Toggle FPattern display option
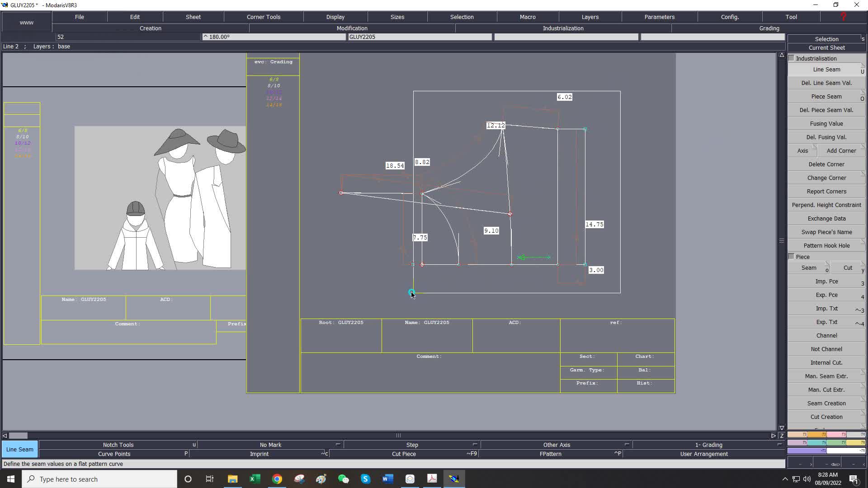 click(x=550, y=454)
